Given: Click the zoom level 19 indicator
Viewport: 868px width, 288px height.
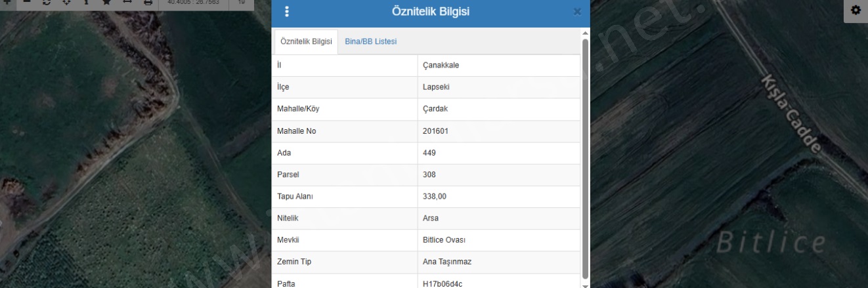Looking at the screenshot, I should point(241,3).
